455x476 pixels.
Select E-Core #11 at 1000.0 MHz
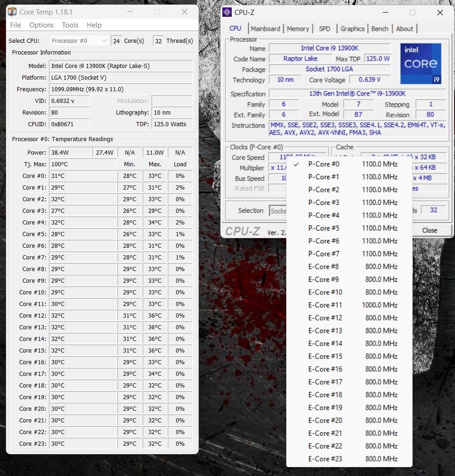click(x=349, y=305)
